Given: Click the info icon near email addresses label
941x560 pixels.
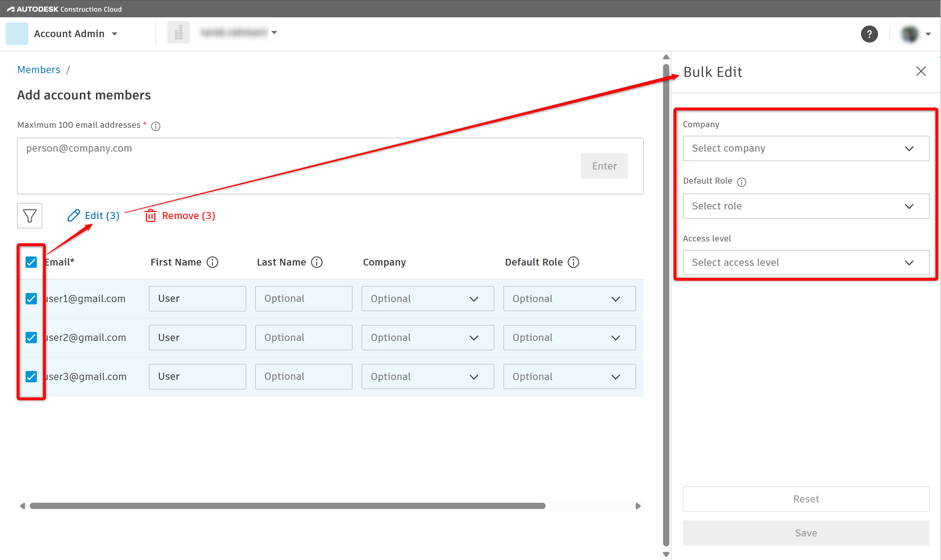Looking at the screenshot, I should 156,126.
